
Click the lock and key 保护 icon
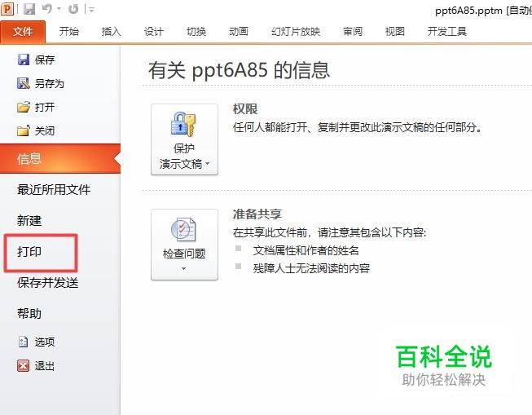pos(183,124)
